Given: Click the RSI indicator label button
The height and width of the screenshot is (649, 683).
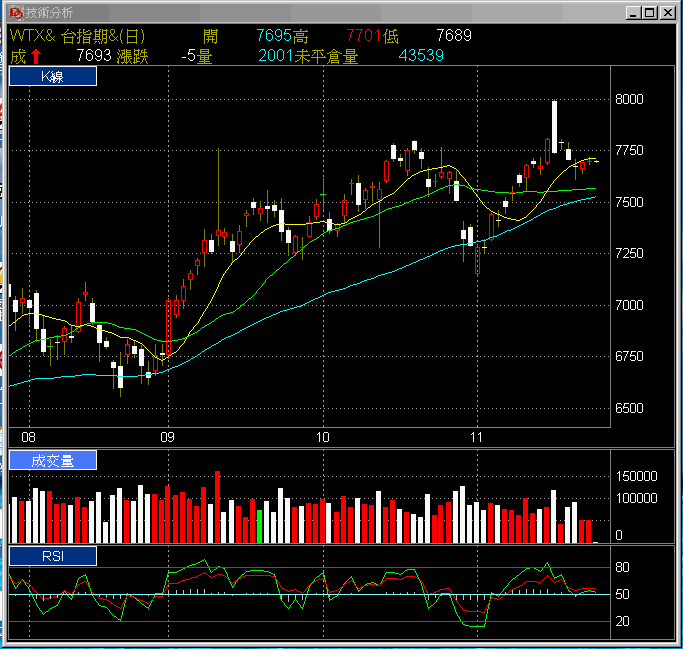Looking at the screenshot, I should [53, 556].
